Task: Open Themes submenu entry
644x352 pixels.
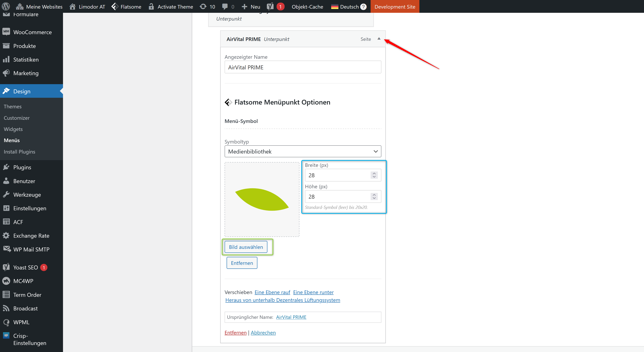Action: tap(12, 106)
